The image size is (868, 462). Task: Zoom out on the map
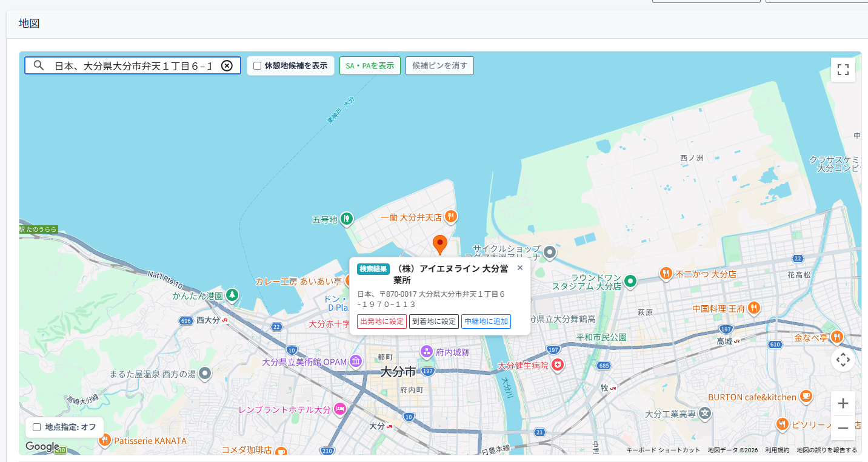pos(843,428)
